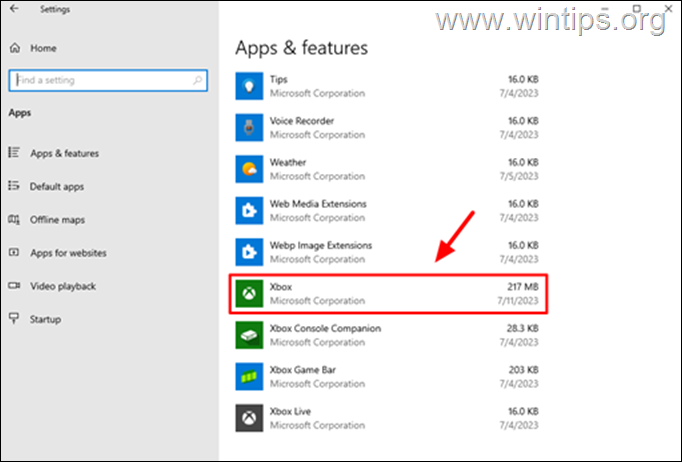
Task: Select the Tips app icon
Action: tap(249, 86)
